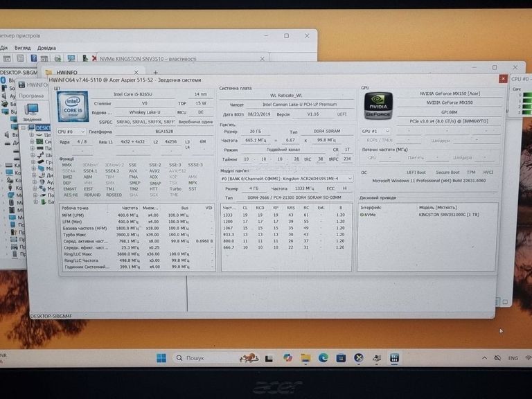Click the taskbar search box Пошук
This screenshot has height=399, width=532.
pos(201,358)
